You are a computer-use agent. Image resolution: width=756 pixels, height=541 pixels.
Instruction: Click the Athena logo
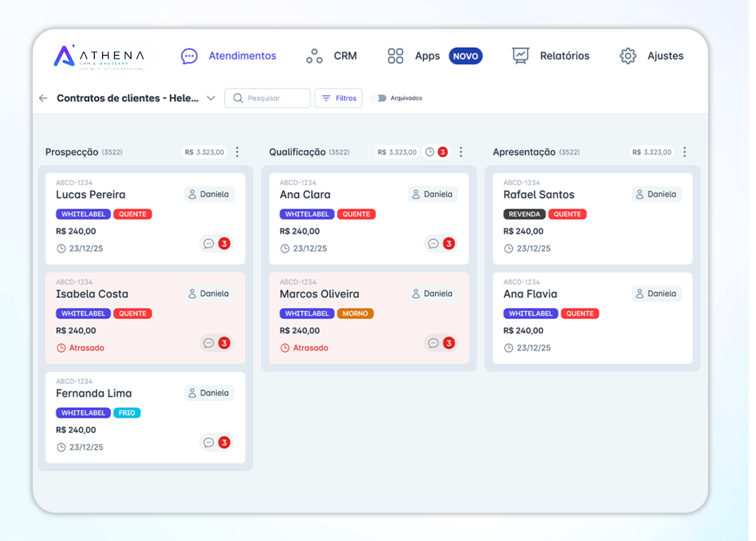99,57
